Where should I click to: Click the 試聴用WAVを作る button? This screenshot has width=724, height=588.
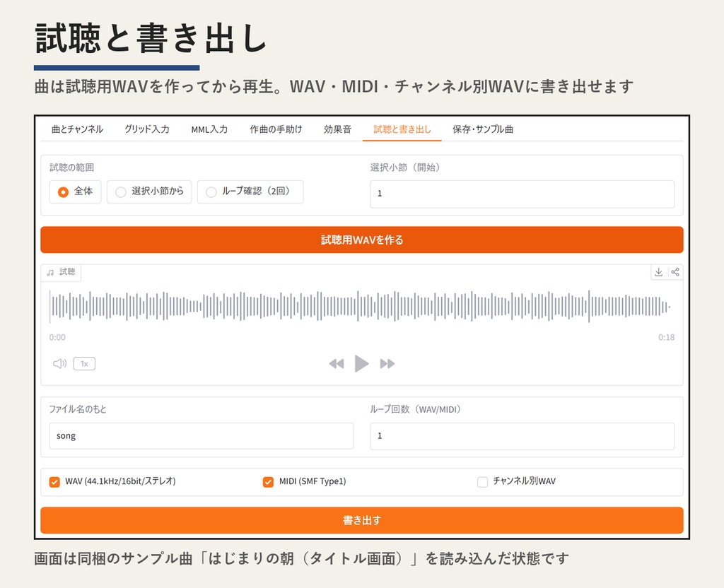pyautogui.click(x=362, y=240)
